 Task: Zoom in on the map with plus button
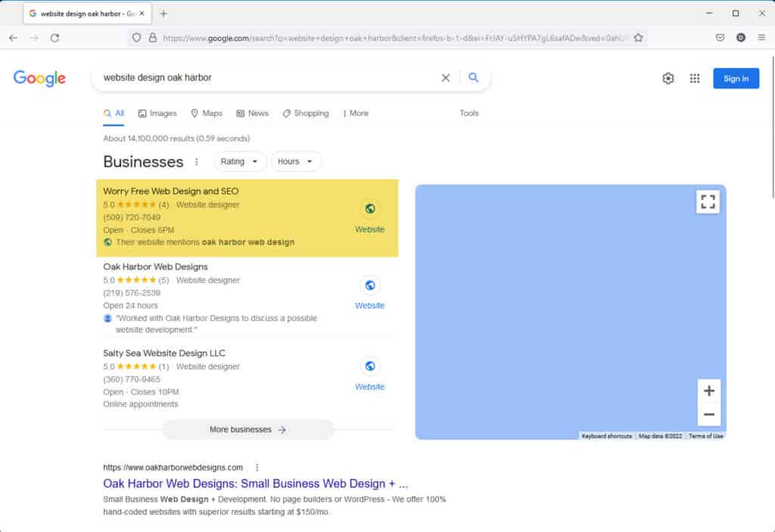coord(708,391)
